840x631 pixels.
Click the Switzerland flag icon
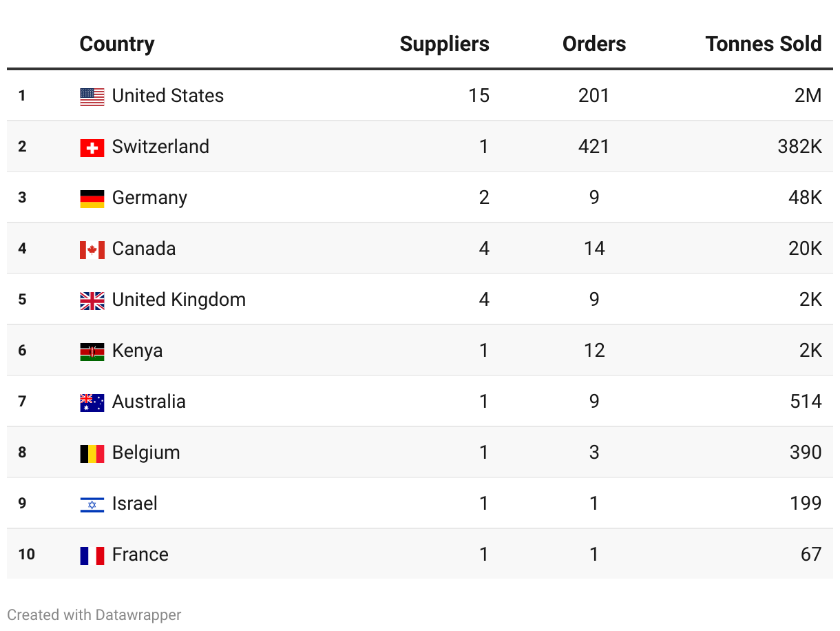tap(92, 147)
